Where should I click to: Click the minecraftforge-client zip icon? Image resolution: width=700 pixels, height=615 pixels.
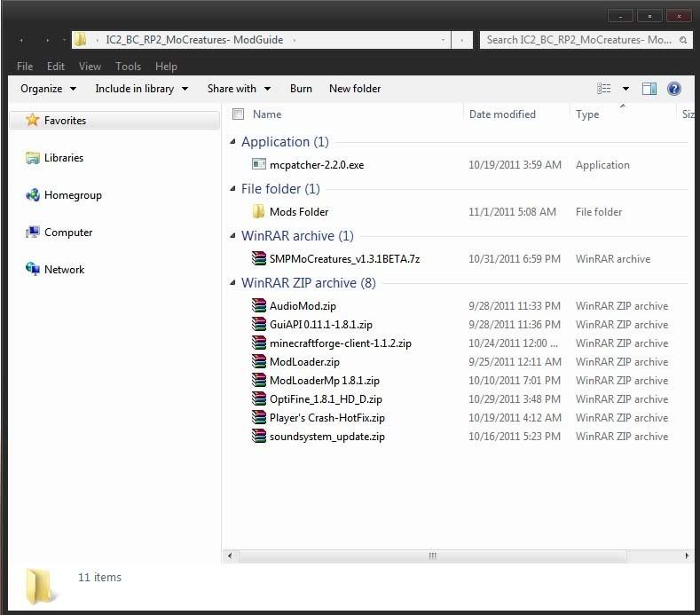tap(258, 343)
